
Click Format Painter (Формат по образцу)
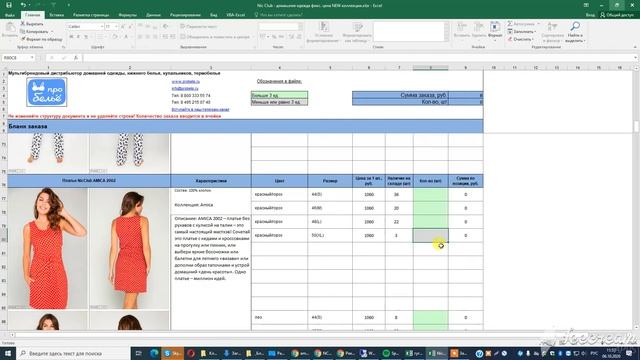42,39
